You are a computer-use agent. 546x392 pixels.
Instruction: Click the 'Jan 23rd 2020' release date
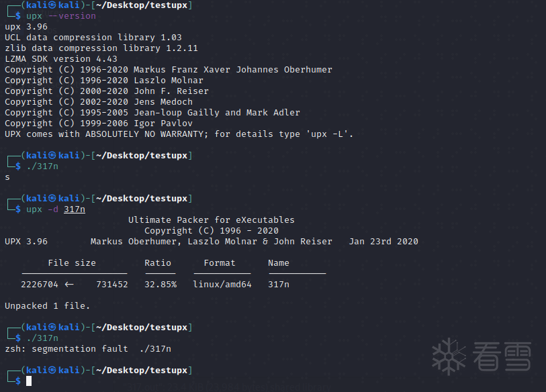[383, 242]
